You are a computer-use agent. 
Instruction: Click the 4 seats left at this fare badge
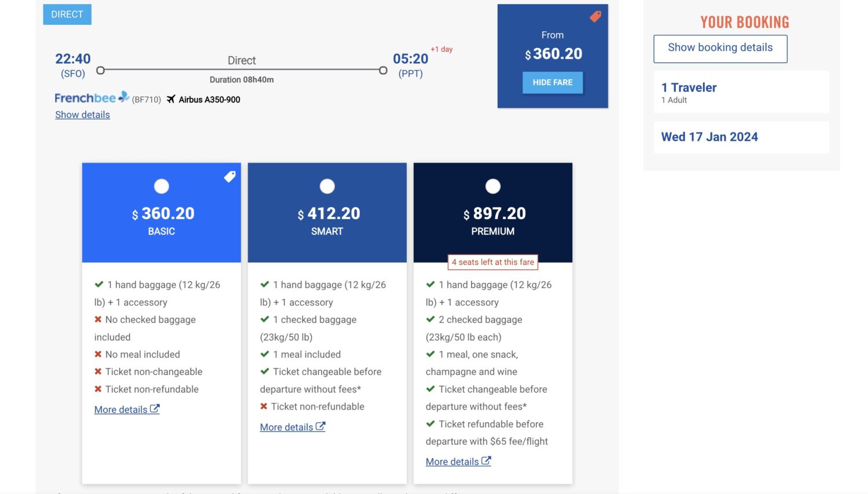(x=492, y=262)
